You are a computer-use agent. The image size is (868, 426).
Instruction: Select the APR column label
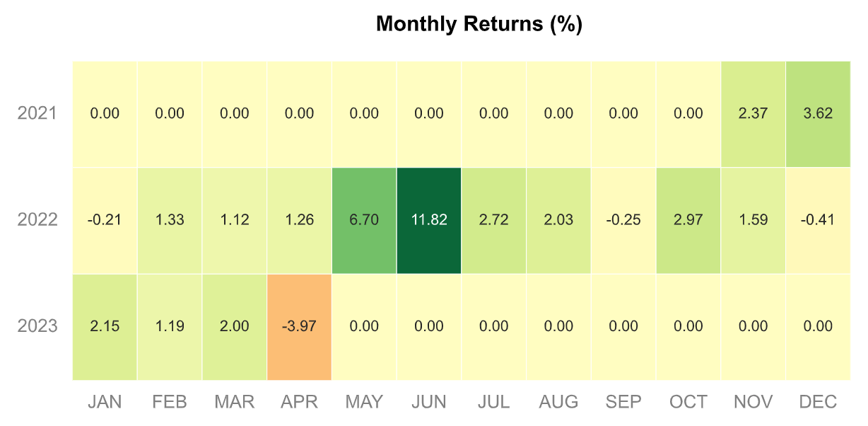click(299, 403)
